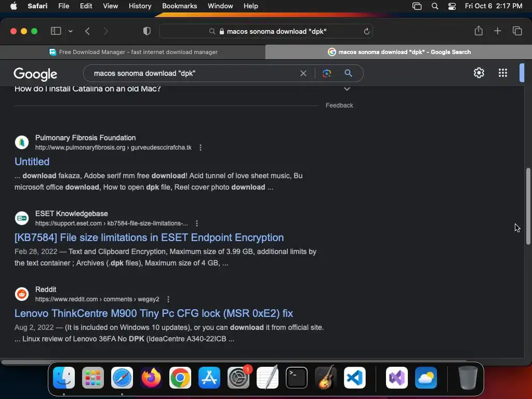The image size is (532, 399).
Task: Switch to Free Download Manager tab
Action: tap(133, 52)
